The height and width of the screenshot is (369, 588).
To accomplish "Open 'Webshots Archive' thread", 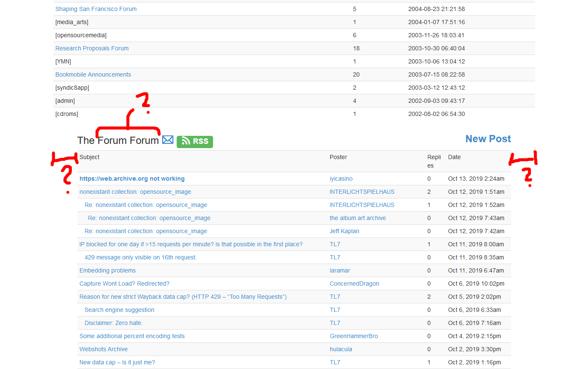I will coord(104,349).
